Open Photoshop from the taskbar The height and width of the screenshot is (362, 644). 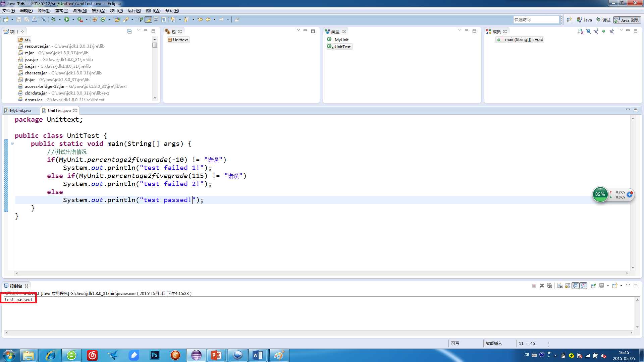[154, 355]
